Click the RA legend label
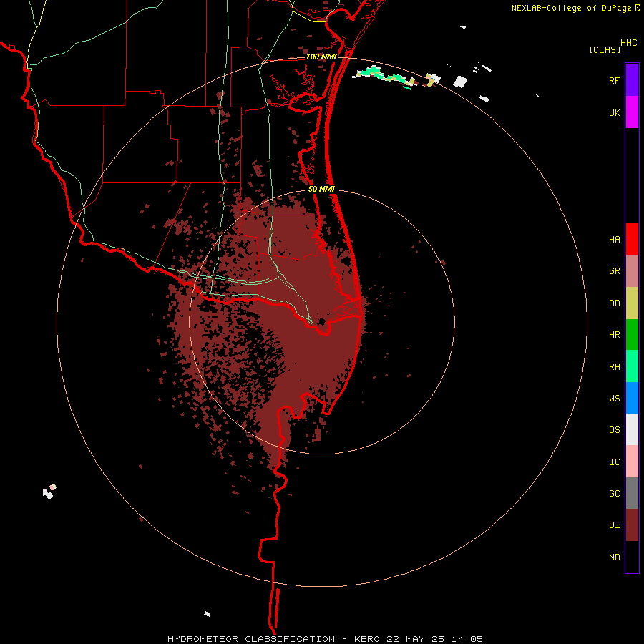This screenshot has height=644, width=644. pos(614,367)
